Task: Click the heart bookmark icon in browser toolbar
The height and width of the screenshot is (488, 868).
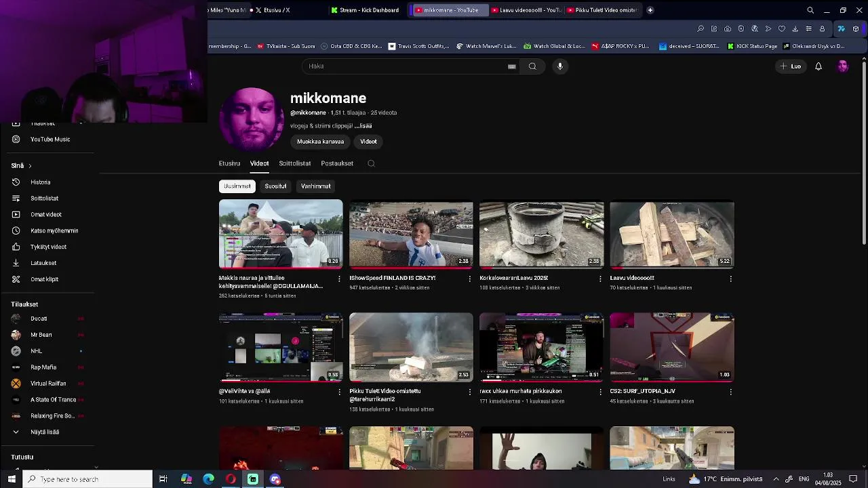Action: pyautogui.click(x=781, y=28)
